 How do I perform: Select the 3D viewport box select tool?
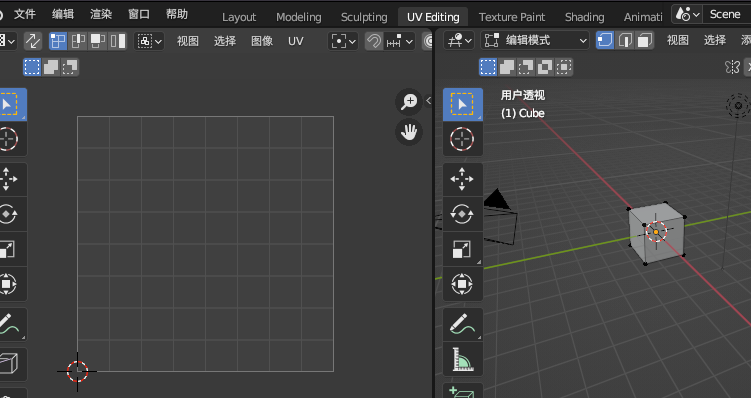click(x=463, y=104)
